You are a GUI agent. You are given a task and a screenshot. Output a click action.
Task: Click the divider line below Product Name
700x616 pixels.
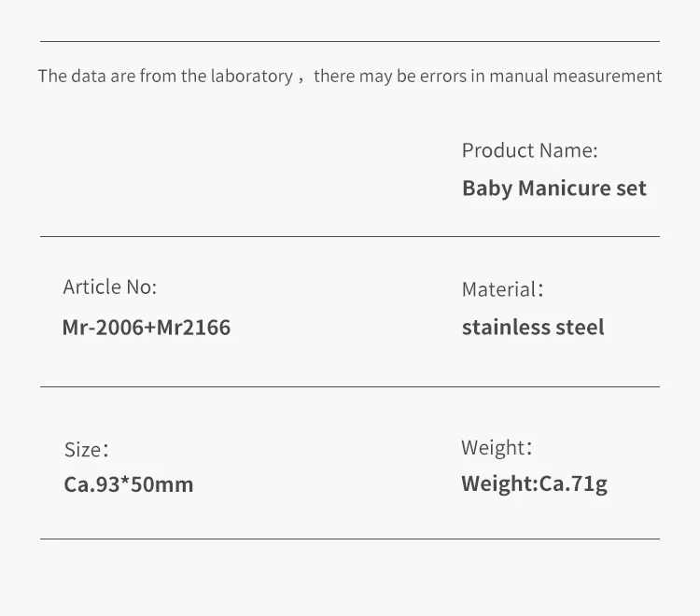[x=349, y=236]
